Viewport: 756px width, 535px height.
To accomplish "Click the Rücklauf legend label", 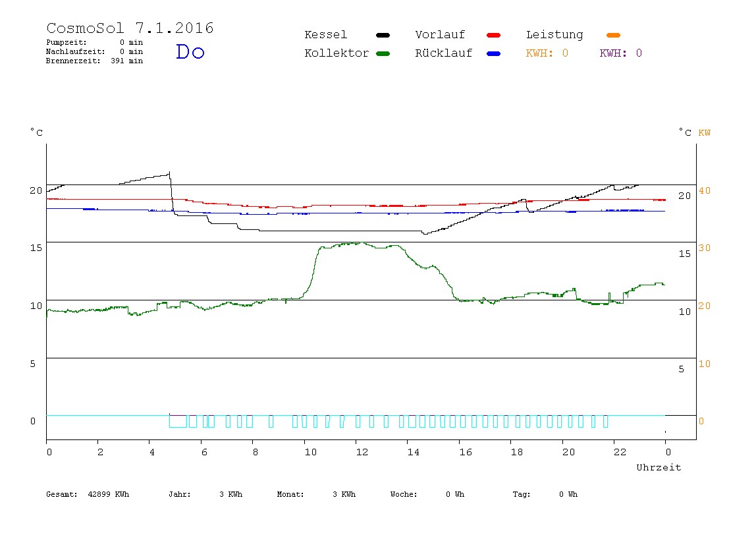I will coord(444,53).
